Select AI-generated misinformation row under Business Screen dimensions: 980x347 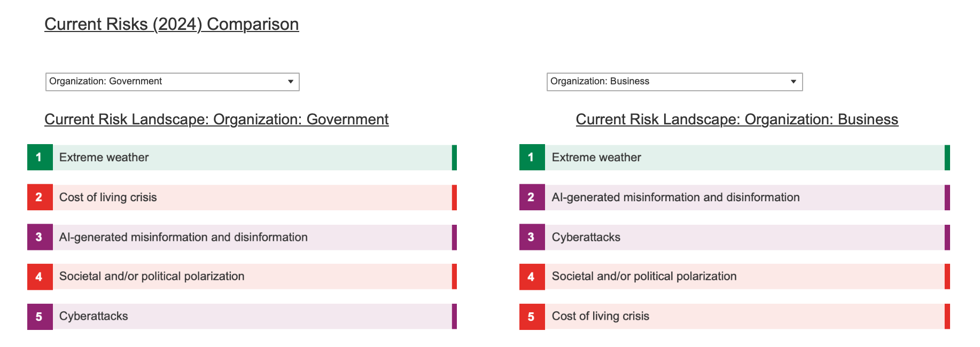(735, 198)
